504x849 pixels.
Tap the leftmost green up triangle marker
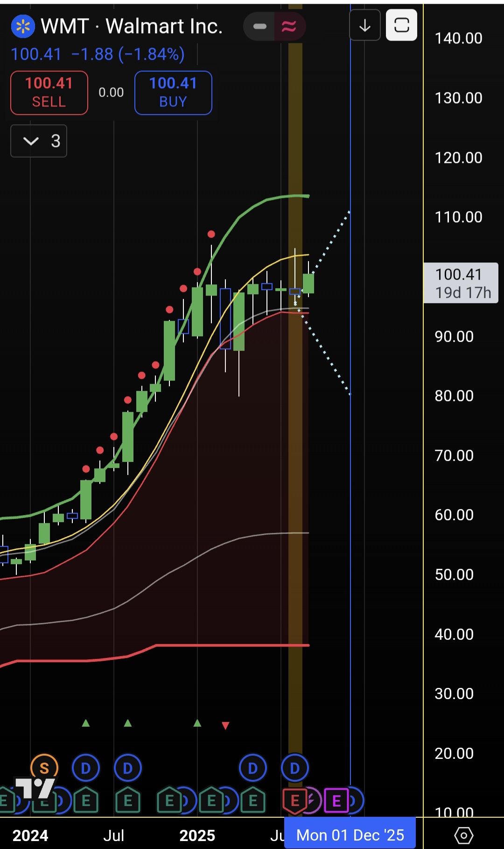coord(86,723)
